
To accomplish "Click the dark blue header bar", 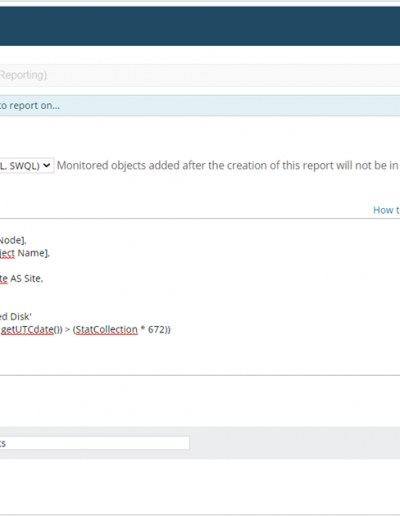I will tap(200, 26).
